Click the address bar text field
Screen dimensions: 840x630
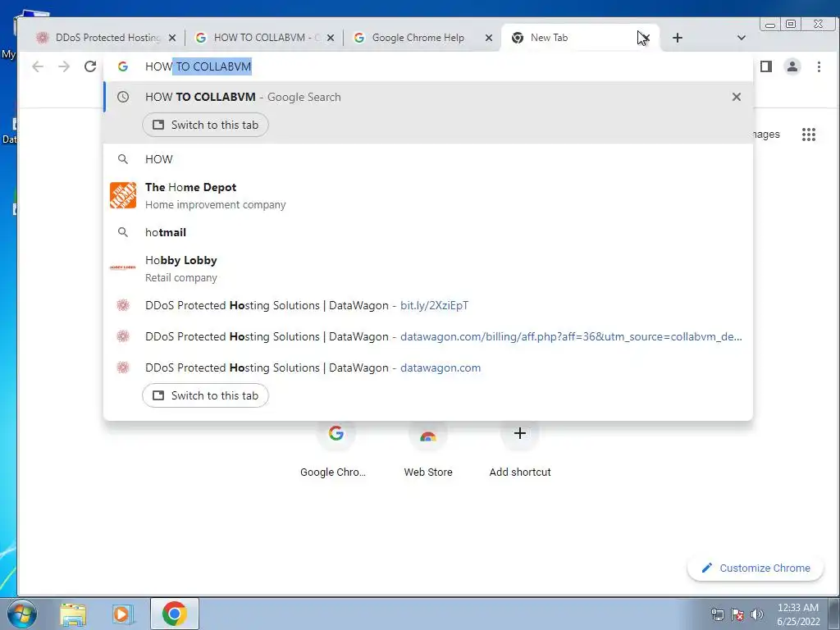428,66
